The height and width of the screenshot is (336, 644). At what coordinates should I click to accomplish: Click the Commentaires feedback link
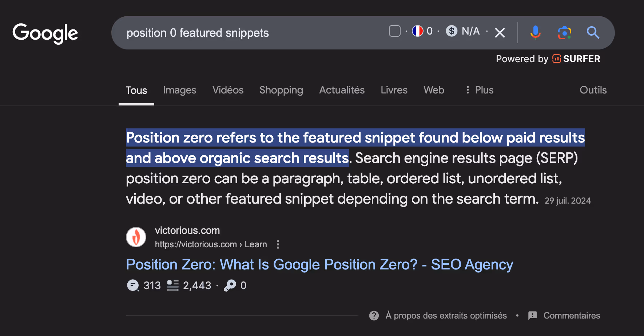pos(572,316)
